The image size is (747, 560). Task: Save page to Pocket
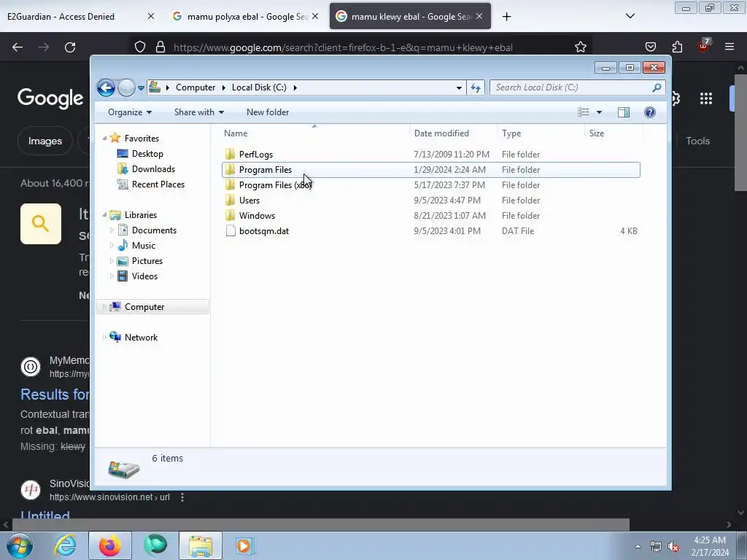(x=651, y=47)
